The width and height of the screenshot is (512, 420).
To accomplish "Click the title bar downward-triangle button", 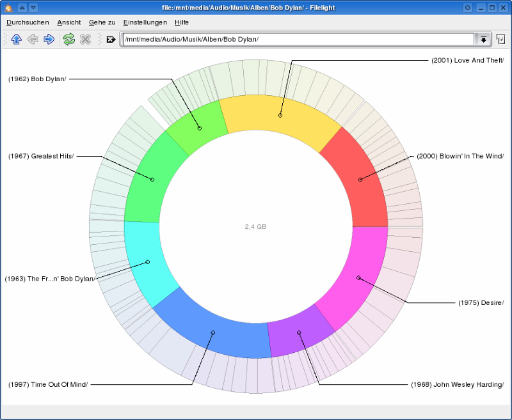I will tap(34, 8).
